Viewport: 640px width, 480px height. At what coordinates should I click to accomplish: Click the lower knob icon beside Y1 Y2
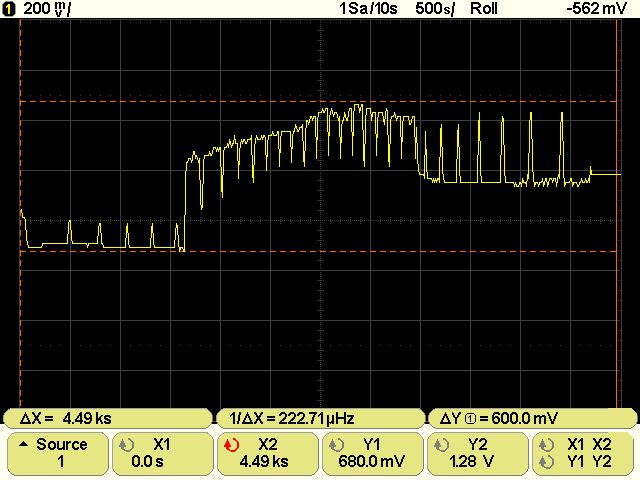pyautogui.click(x=546, y=462)
